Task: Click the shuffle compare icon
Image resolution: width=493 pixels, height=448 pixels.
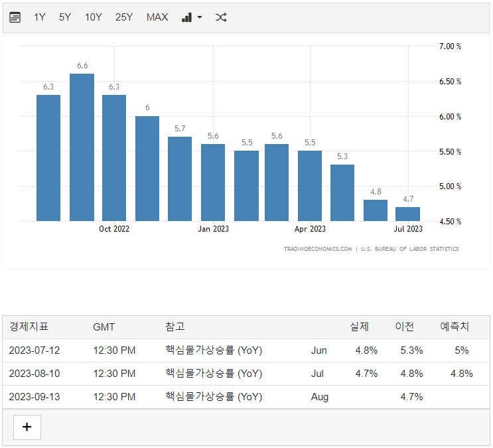Action: tap(221, 17)
